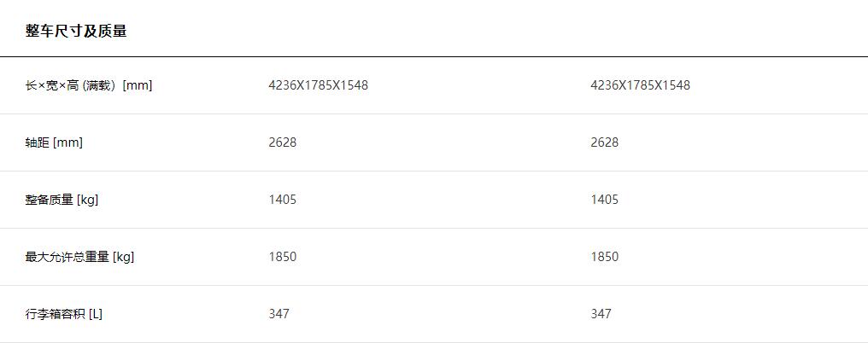Click second column 1405 curb weight value
The height and width of the screenshot is (343, 868).
coord(605,200)
